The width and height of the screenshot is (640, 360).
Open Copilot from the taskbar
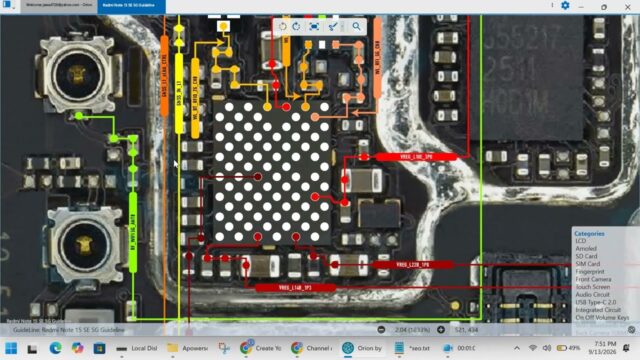coord(77,348)
